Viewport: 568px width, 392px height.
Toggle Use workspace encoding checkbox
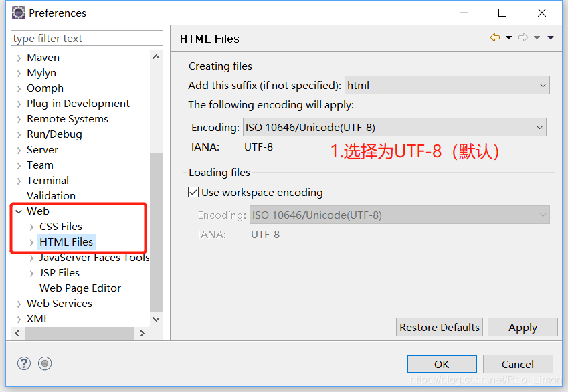193,192
